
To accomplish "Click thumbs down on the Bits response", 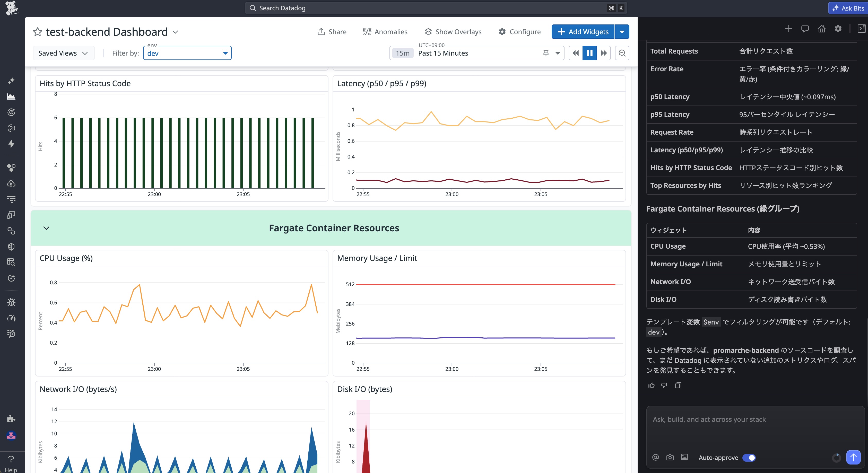I will point(664,385).
